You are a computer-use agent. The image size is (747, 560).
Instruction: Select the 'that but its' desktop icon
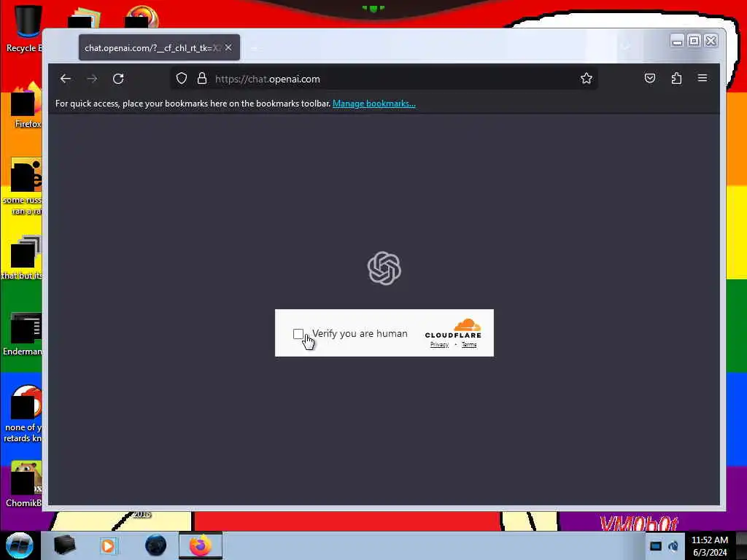[x=23, y=257]
